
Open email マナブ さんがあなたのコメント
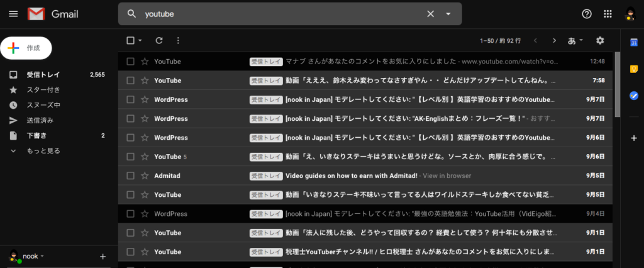(365, 61)
